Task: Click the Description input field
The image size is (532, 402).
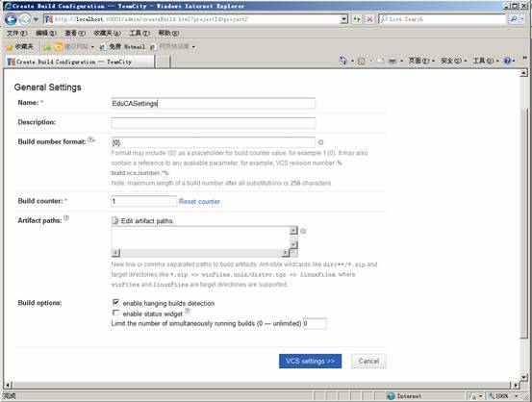Action: click(x=213, y=123)
